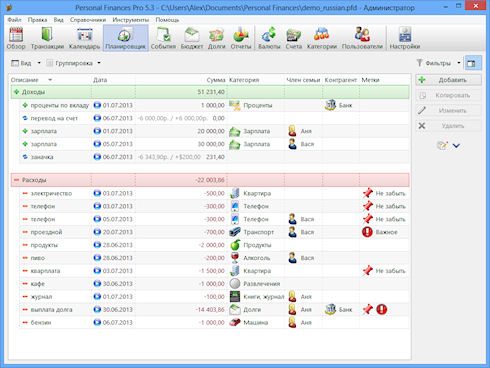The width and height of the screenshot is (490, 368).
Task: Select the Планировщик toolbar icon
Action: click(125, 38)
